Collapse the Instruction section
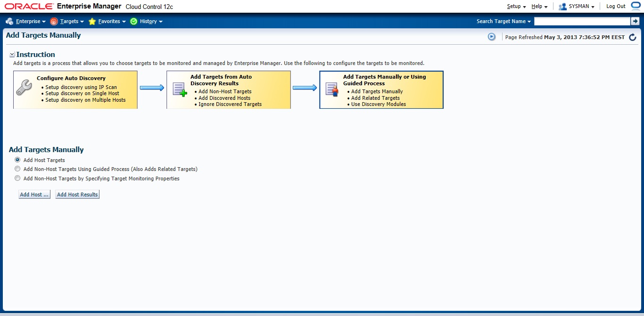Viewport: 644px width, 316px height. (12, 55)
